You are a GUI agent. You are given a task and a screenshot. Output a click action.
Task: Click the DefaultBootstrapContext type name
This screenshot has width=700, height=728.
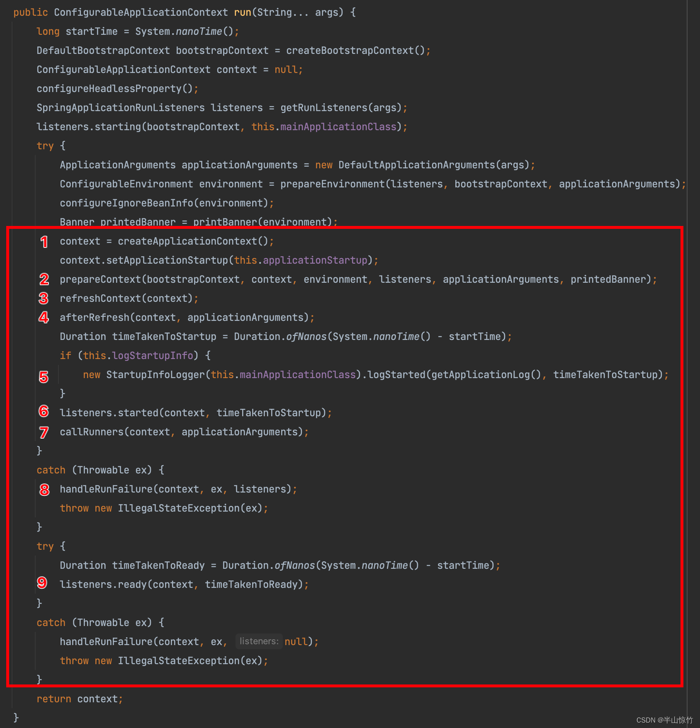point(103,51)
